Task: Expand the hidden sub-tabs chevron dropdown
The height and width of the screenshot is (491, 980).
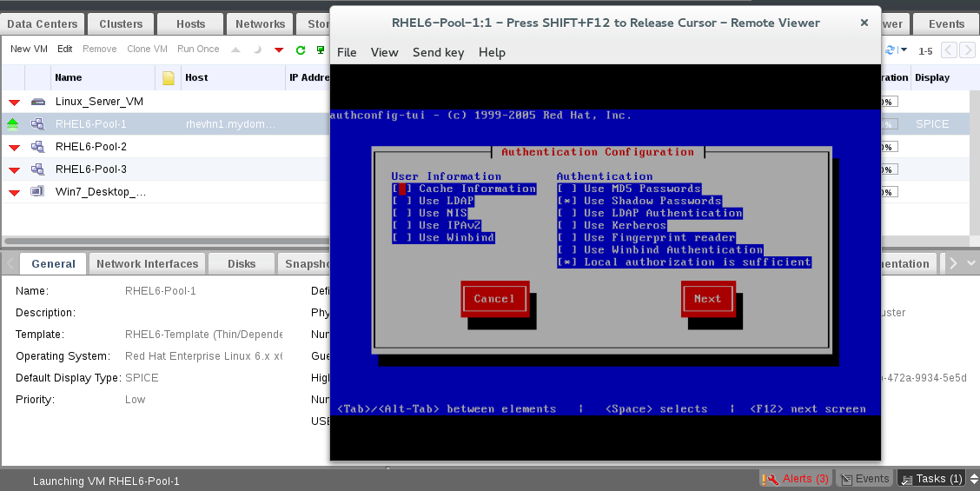Action: (x=971, y=263)
